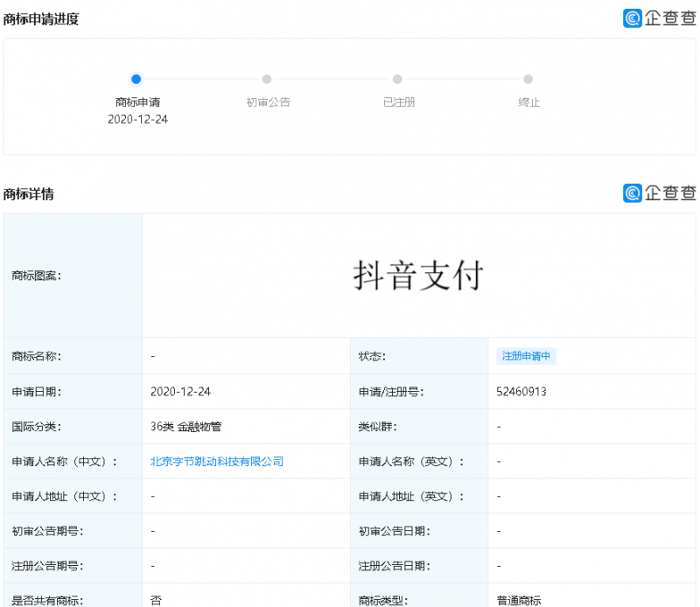Click the 申请人地址（中文） field label

click(65, 496)
